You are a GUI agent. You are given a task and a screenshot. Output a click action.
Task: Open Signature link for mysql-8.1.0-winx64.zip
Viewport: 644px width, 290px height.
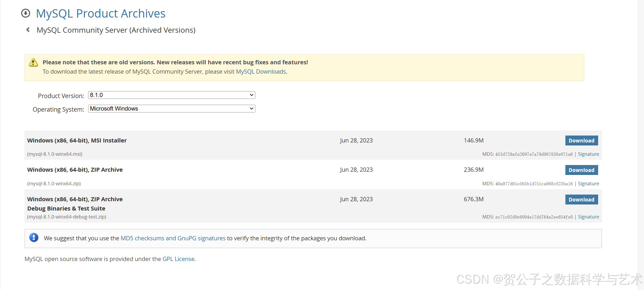pyautogui.click(x=589, y=184)
